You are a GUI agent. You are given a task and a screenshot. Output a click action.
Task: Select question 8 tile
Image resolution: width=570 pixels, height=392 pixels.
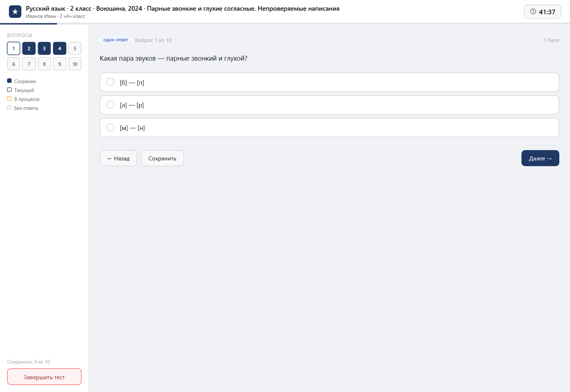tap(44, 64)
